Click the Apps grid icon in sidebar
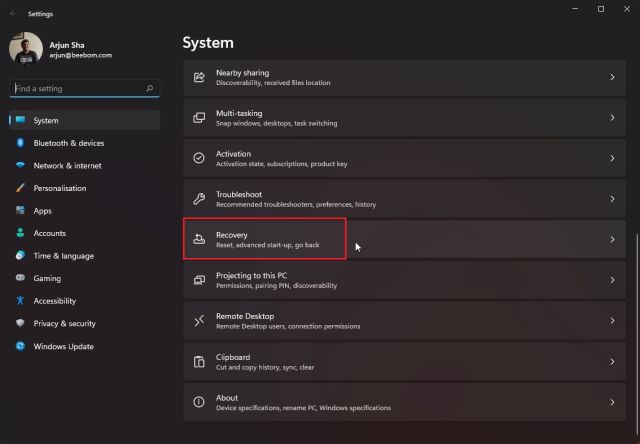Screen dimensions: 640x444 click(x=20, y=210)
